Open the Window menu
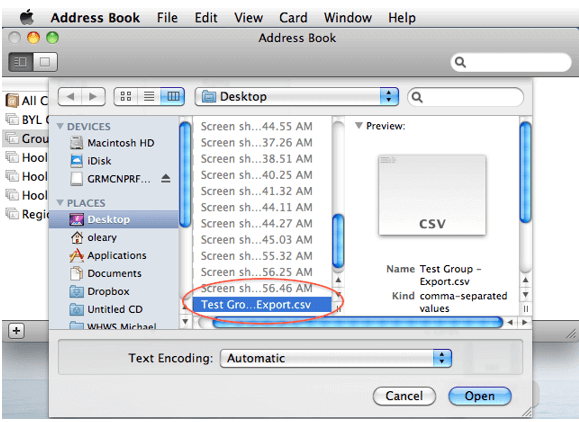The height and width of the screenshot is (422, 579). (x=347, y=18)
